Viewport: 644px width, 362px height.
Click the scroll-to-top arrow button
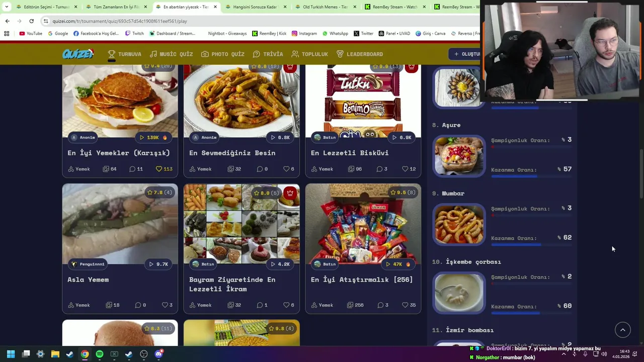tap(623, 330)
